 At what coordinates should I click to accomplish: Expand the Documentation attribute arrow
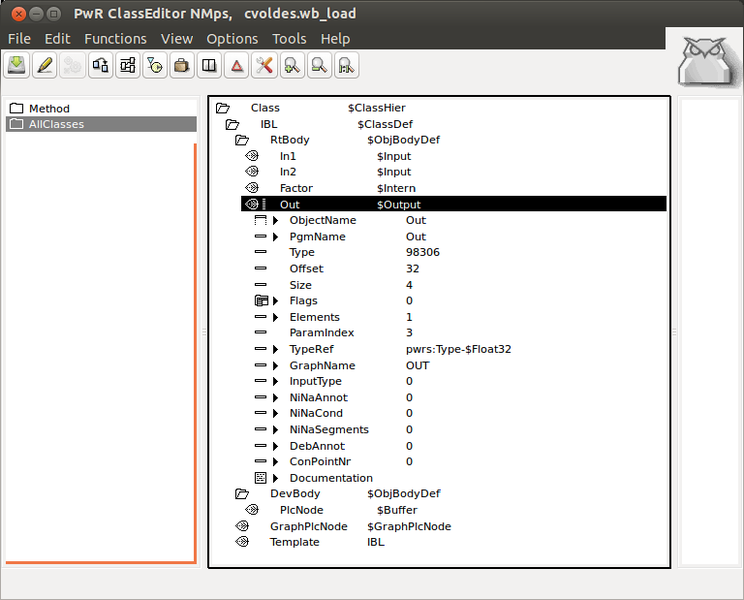276,478
